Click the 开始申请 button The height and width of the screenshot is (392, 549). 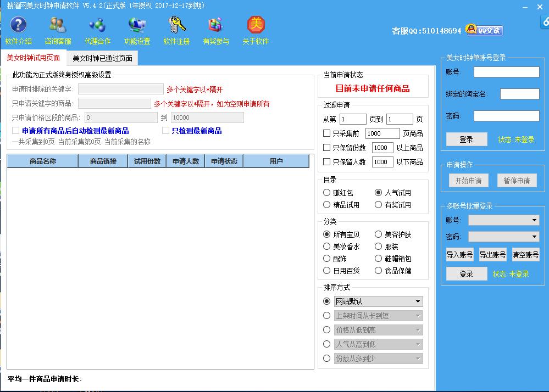(468, 180)
